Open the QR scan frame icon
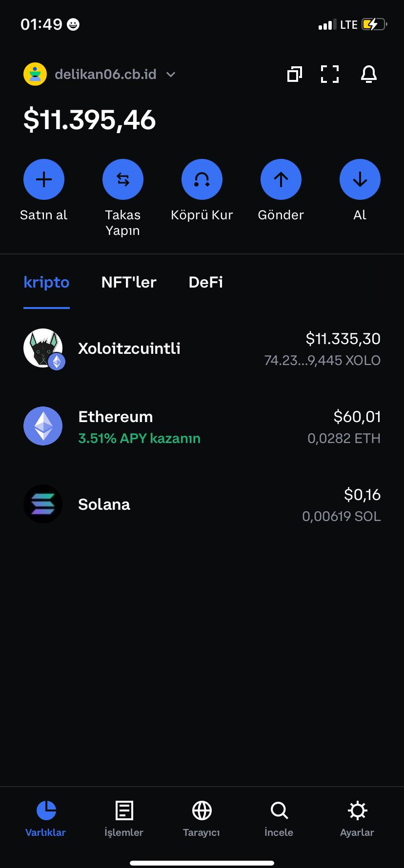Image resolution: width=404 pixels, height=868 pixels. (x=330, y=74)
